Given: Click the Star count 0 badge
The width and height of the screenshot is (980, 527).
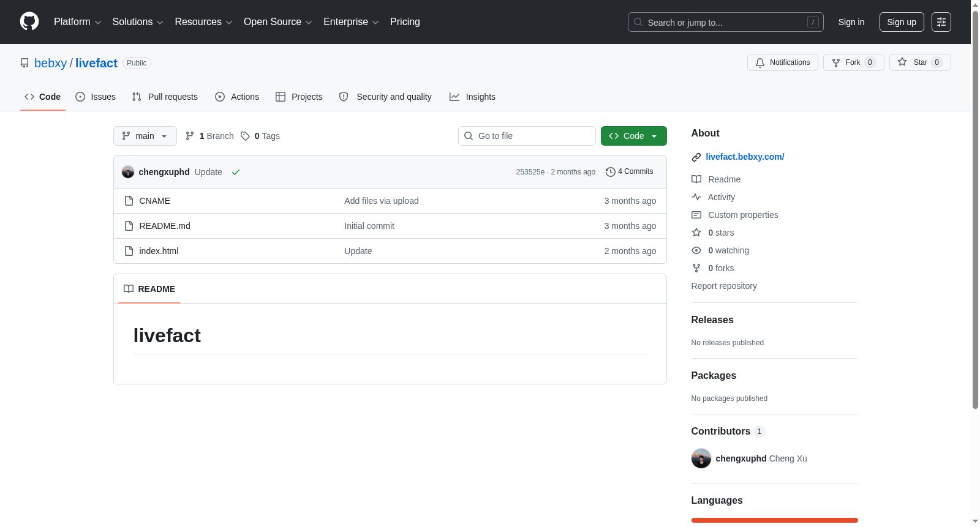Looking at the screenshot, I should tap(937, 62).
